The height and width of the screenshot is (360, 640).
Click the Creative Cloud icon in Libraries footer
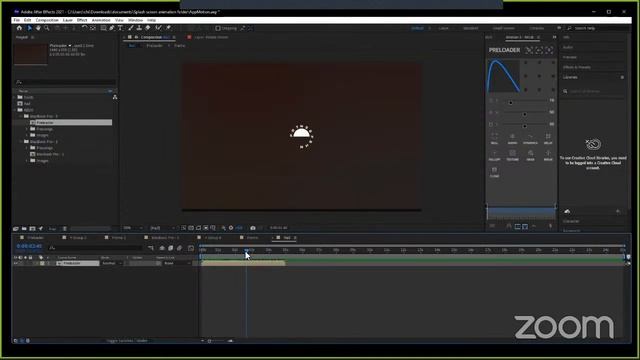[x=567, y=211]
